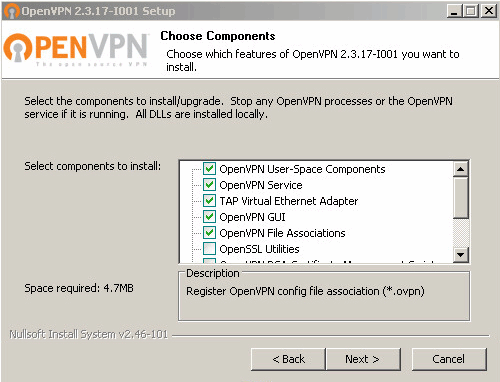
Task: Close the OpenVPN Setup window
Action: pyautogui.click(x=489, y=11)
